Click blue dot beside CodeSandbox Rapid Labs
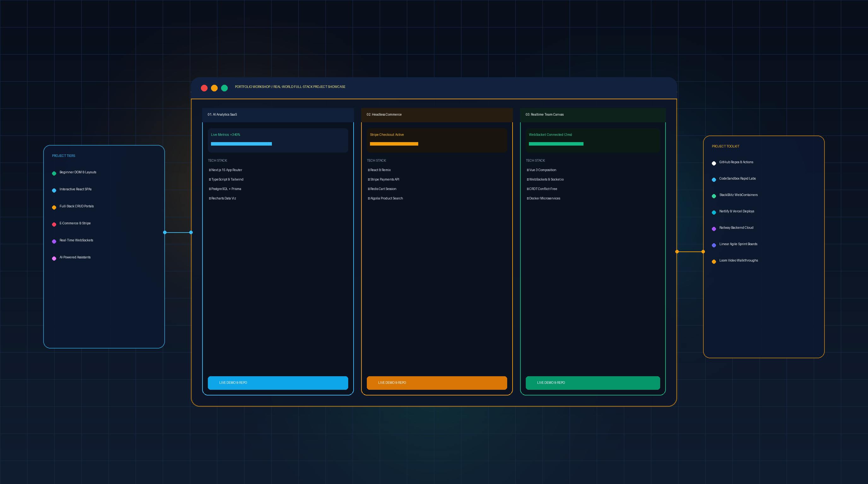The image size is (868, 484). (x=714, y=180)
